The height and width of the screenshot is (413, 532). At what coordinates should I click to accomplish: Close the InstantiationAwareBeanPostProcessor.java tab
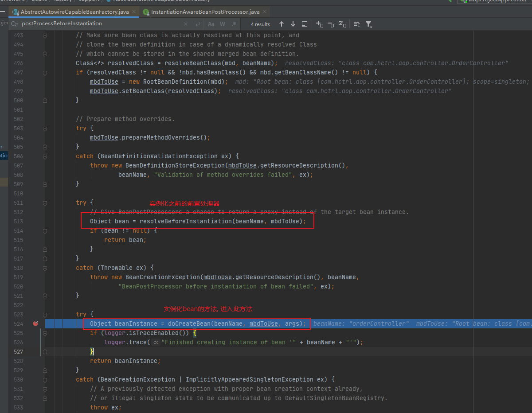[265, 12]
